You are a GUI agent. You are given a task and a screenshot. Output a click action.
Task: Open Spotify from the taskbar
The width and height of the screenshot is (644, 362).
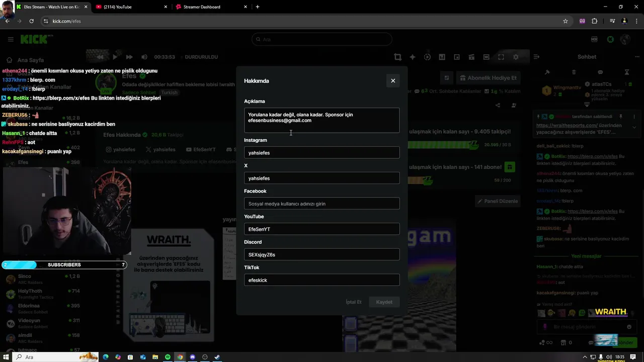[168, 357]
